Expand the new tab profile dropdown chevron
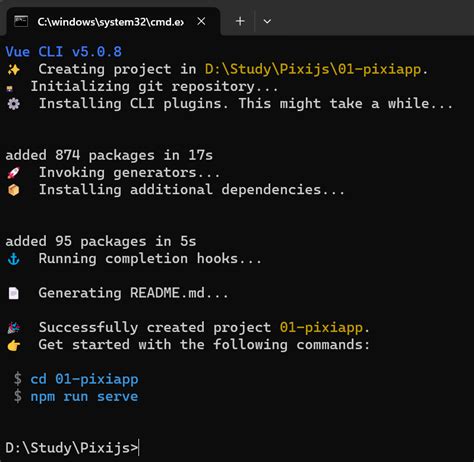Viewport: 474px width, 462px height. click(x=267, y=22)
